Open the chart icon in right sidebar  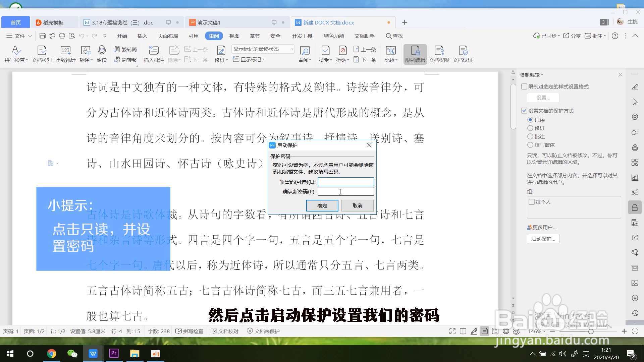pyautogui.click(x=635, y=177)
